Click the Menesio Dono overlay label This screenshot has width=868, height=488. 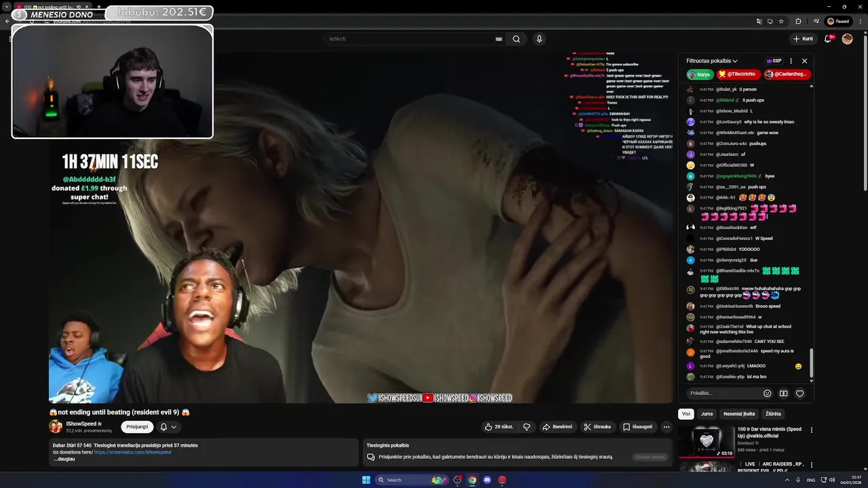[x=62, y=14]
